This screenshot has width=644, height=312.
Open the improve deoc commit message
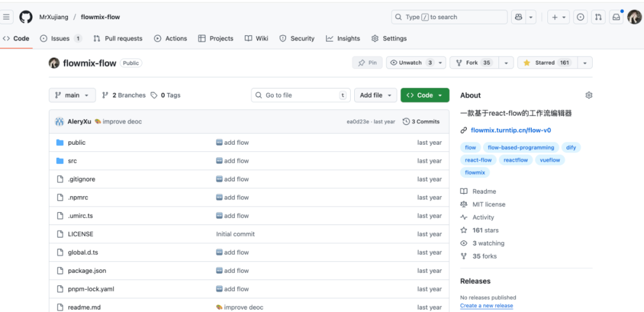point(122,122)
